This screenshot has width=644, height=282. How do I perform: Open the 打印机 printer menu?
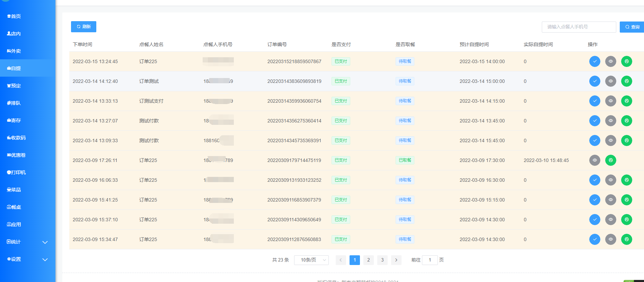click(x=28, y=172)
